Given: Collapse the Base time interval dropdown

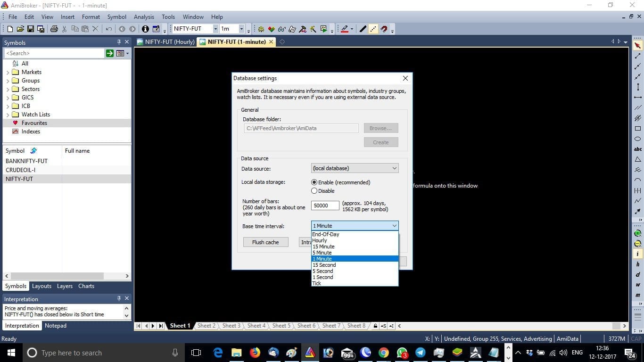Looking at the screenshot, I should tap(355, 226).
